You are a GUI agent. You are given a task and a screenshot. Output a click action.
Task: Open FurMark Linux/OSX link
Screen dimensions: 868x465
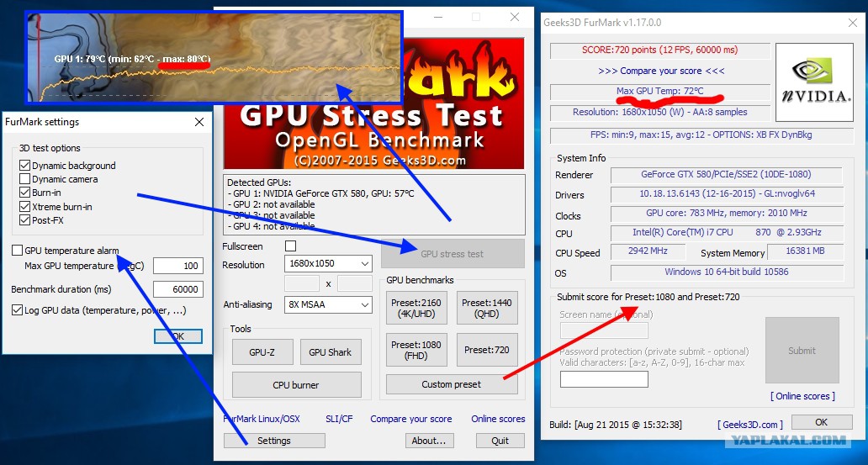point(262,419)
